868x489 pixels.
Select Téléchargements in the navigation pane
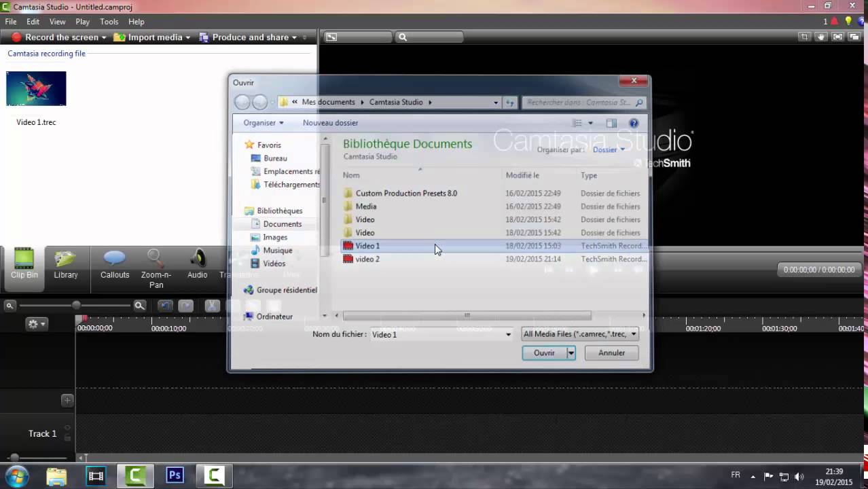285,185
